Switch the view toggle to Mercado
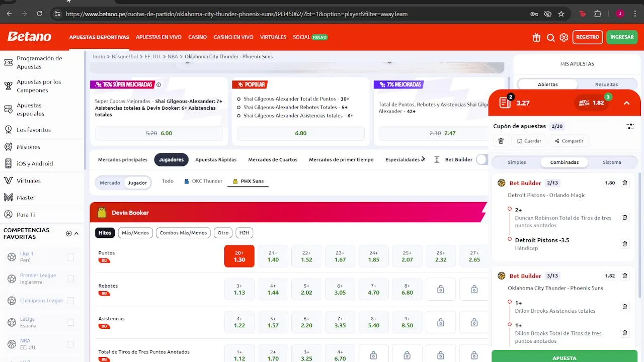 110,183
